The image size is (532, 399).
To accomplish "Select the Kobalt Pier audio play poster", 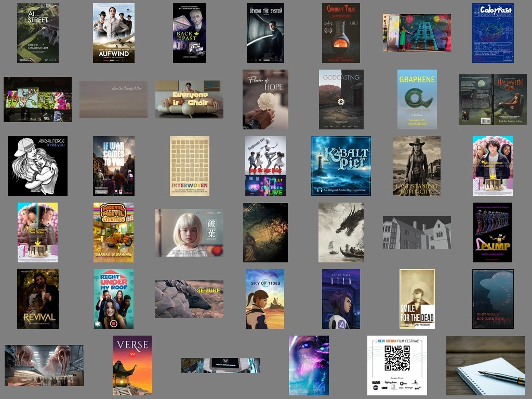I will tap(341, 166).
